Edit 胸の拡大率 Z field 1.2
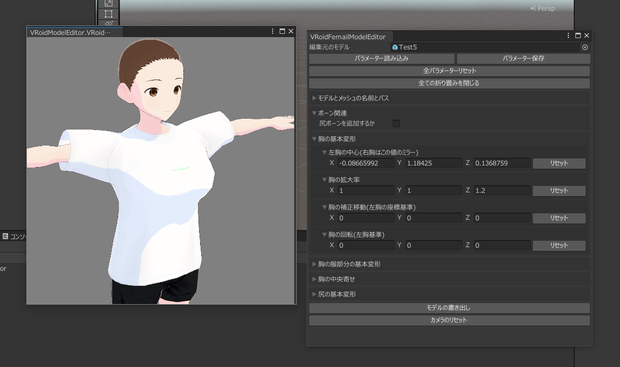This screenshot has width=620, height=367. [x=502, y=191]
